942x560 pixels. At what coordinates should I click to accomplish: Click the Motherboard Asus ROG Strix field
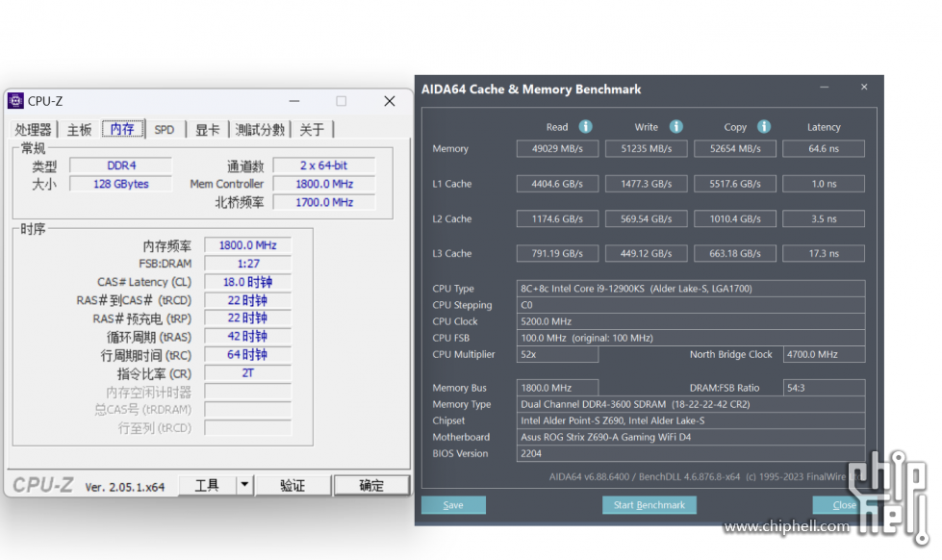pyautogui.click(x=691, y=437)
